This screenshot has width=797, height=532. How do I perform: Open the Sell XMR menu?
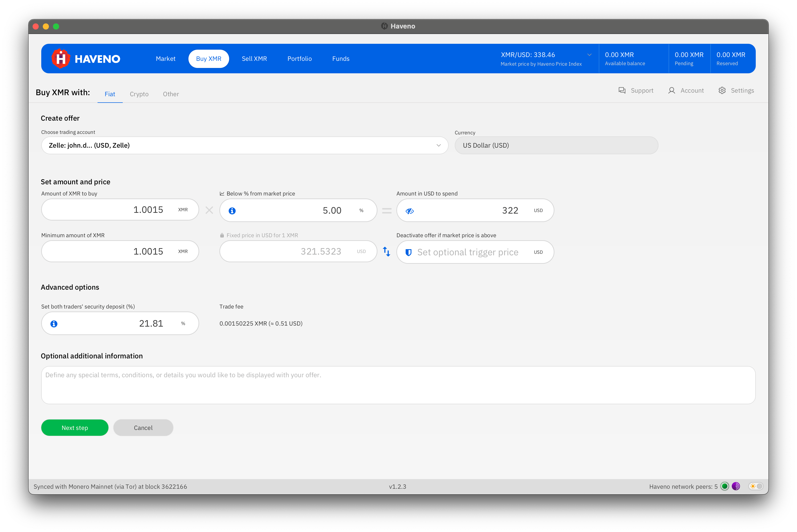(254, 59)
